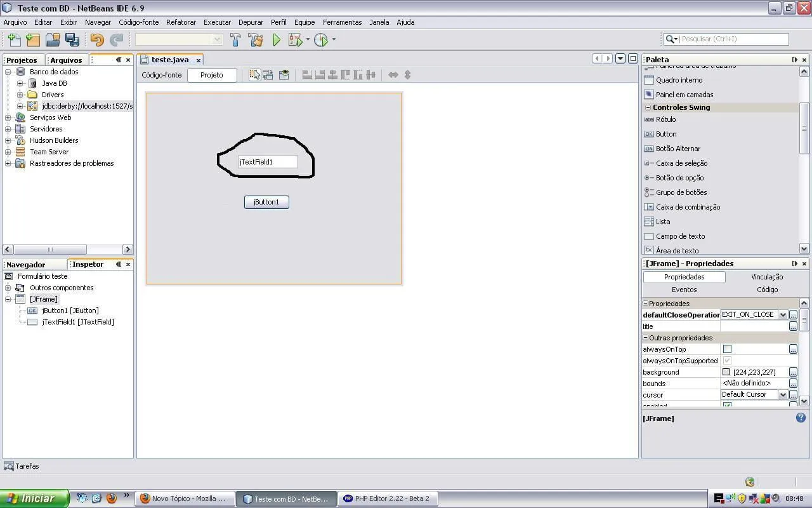Collapse the Outras propriedades section
Image resolution: width=812 pixels, height=508 pixels.
point(645,338)
